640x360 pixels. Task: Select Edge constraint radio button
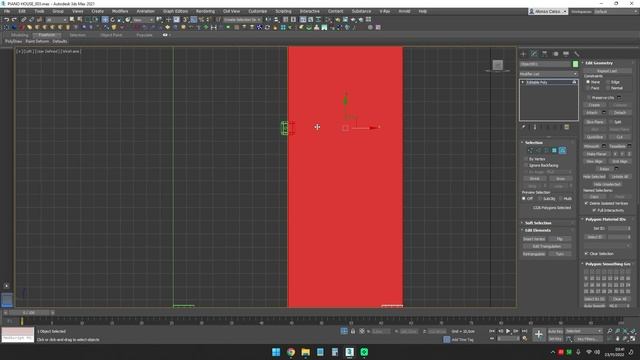pos(608,82)
